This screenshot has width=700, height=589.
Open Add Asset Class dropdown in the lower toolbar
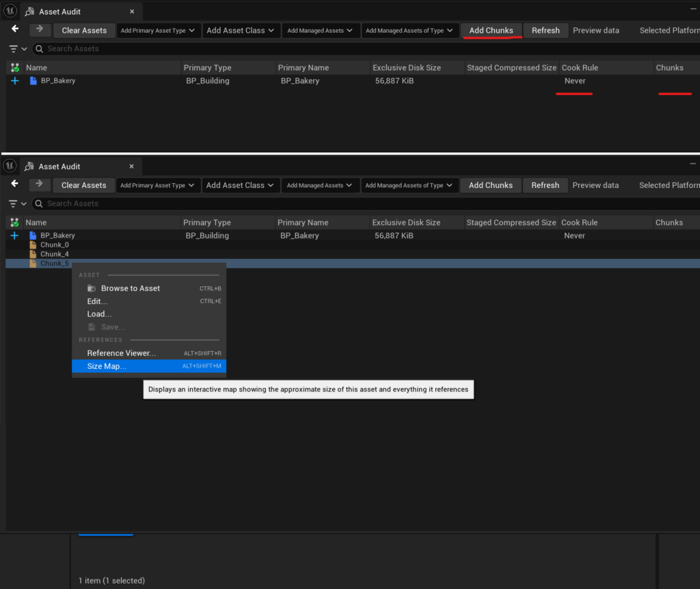[x=242, y=185]
